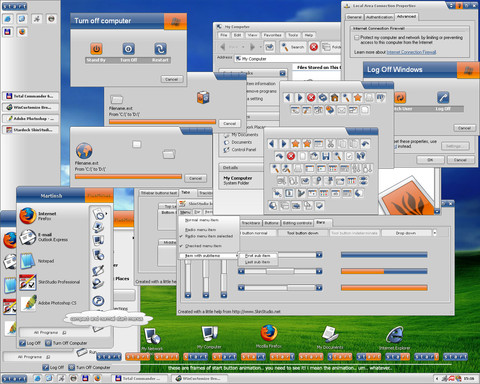Open My Documents desktop icon
The width and height of the screenshot is (480, 384).
330,337
